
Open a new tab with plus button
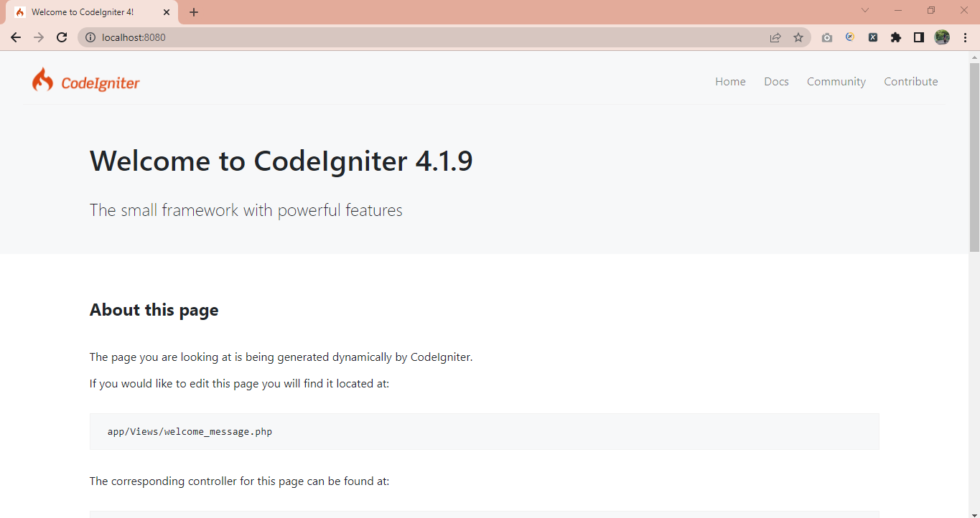194,12
